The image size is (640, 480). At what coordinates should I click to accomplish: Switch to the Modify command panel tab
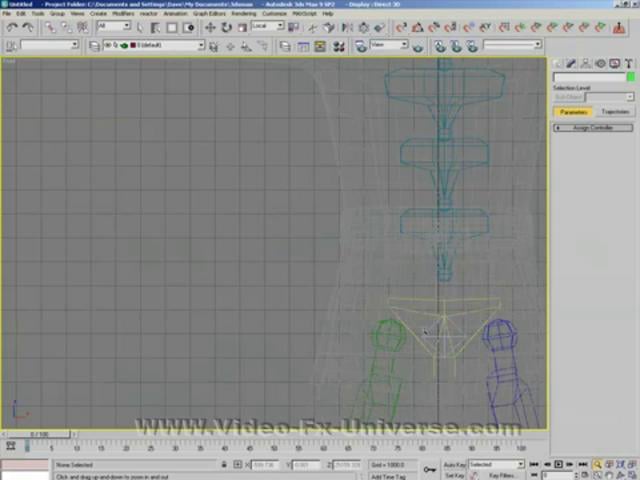click(x=571, y=63)
